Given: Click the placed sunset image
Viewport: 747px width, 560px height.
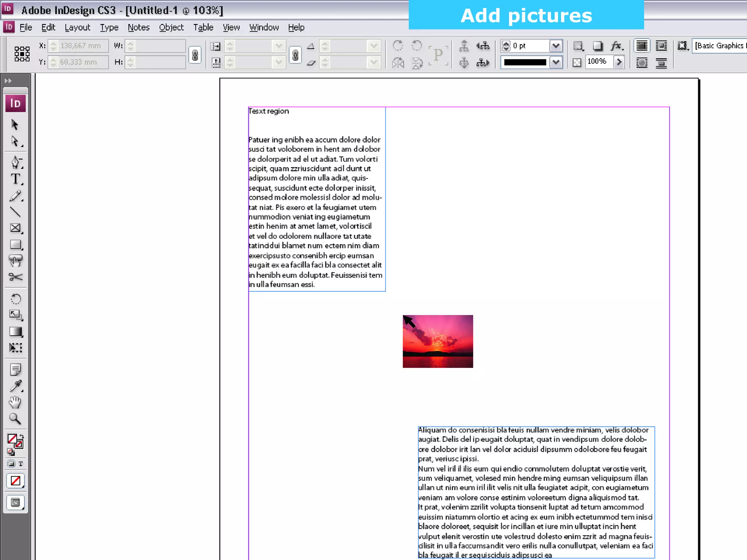Looking at the screenshot, I should coord(438,341).
